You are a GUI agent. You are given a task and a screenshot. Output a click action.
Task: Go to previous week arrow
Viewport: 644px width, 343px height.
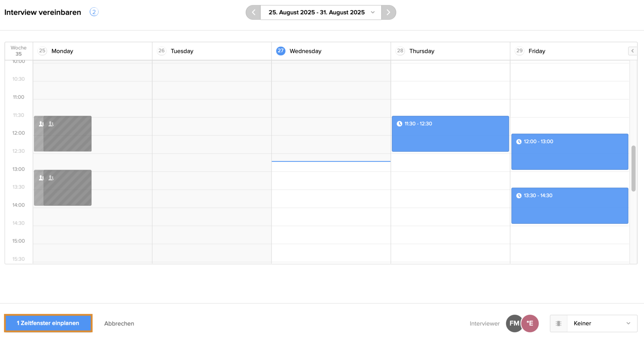[x=253, y=12]
